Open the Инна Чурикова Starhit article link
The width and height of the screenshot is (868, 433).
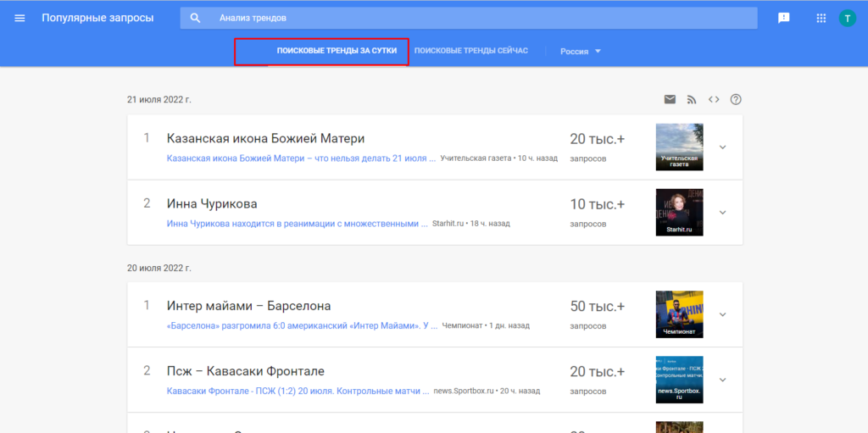(297, 224)
